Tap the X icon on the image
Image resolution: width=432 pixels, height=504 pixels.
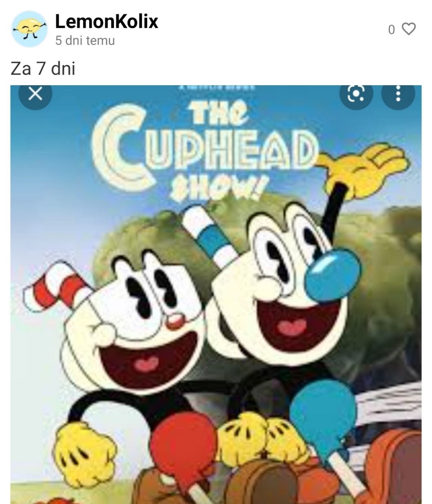coord(35,94)
